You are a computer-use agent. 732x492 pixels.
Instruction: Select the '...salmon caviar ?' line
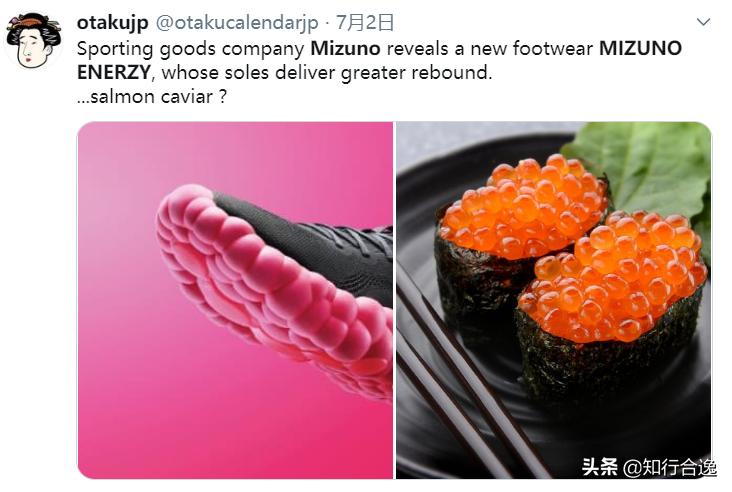pyautogui.click(x=152, y=97)
